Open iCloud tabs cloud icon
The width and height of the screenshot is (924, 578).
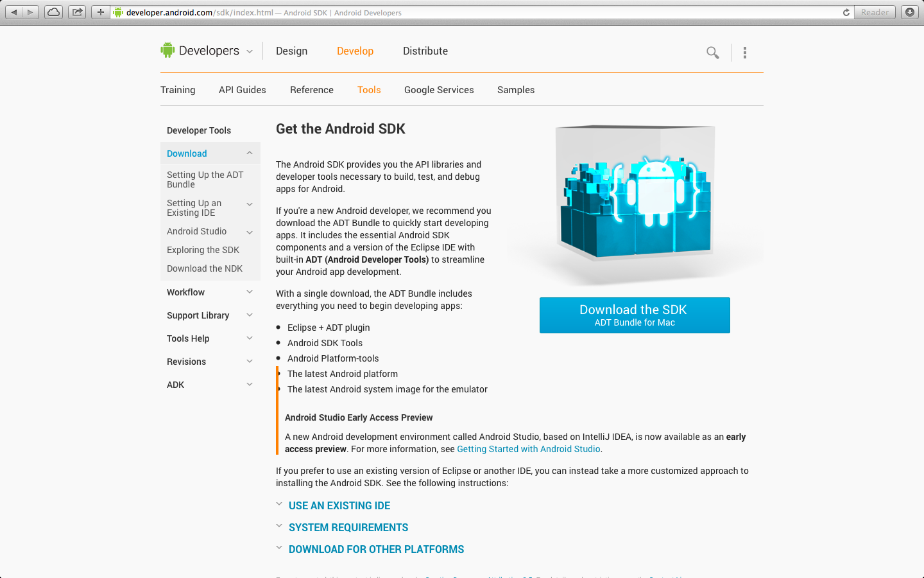[54, 12]
